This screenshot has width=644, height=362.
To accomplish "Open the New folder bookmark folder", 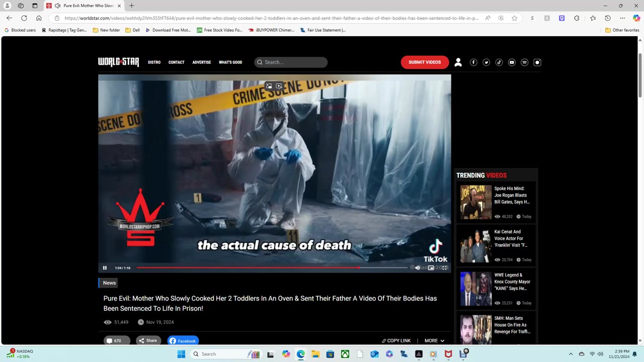I will [107, 30].
